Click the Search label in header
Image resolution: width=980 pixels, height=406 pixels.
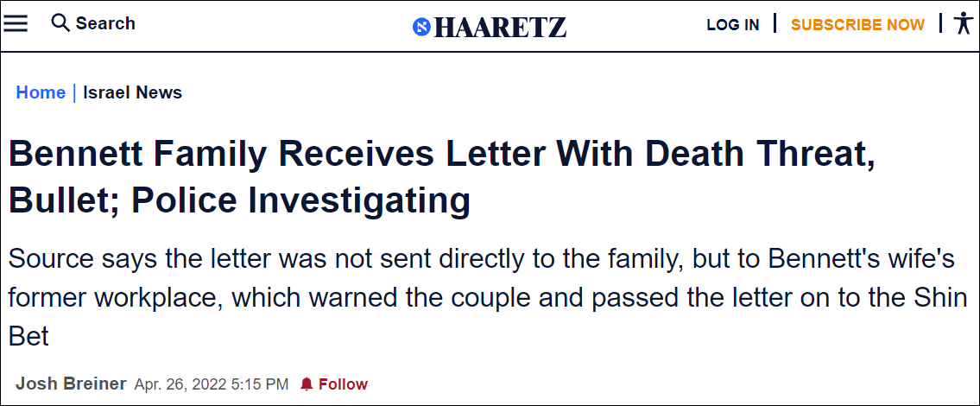point(105,23)
